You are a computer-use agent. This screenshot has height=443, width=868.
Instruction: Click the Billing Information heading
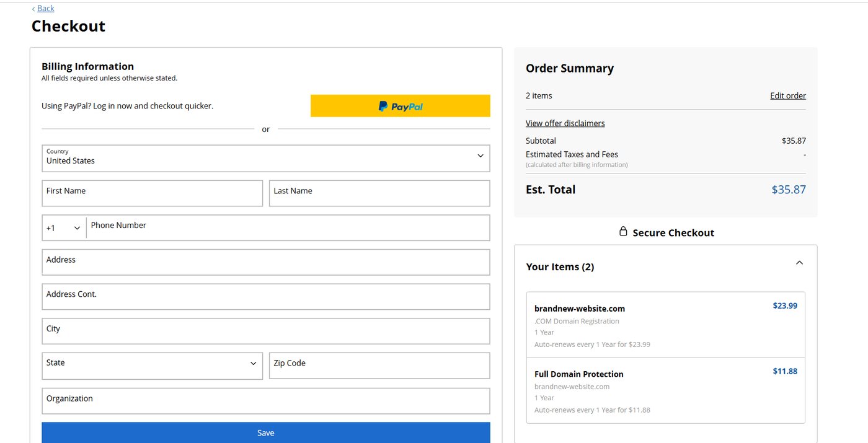[87, 66]
